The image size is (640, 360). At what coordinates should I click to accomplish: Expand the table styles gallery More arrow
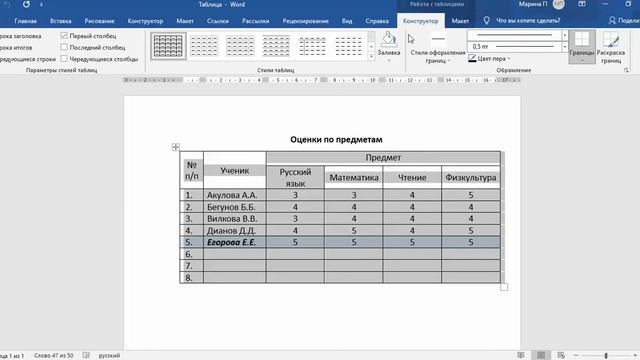point(371,57)
